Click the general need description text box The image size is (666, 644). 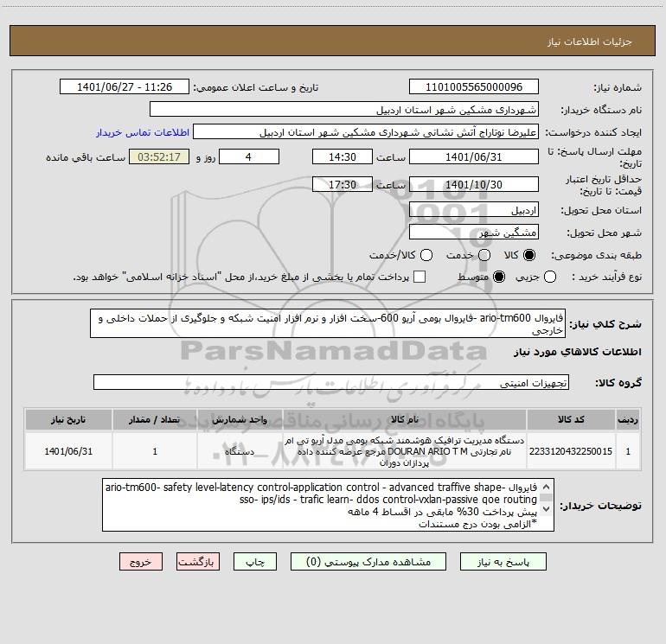tap(328, 323)
